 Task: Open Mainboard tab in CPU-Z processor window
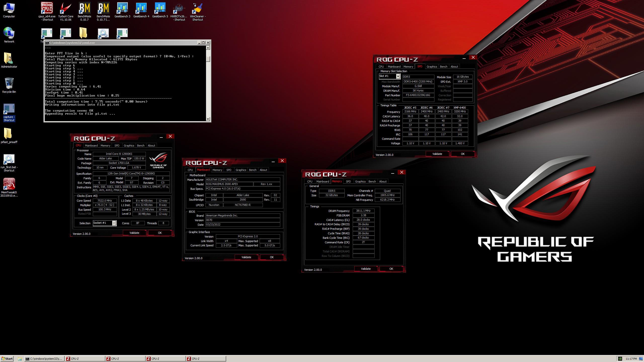[x=91, y=146]
